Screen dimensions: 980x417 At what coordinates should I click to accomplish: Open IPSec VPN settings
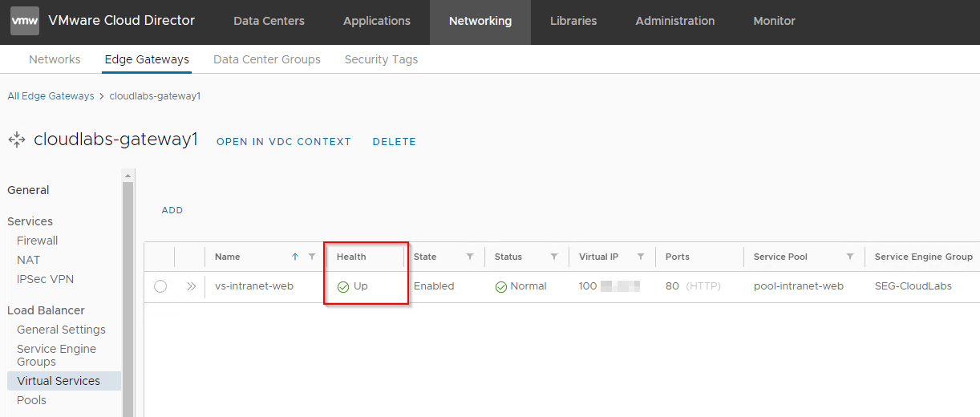pos(46,279)
